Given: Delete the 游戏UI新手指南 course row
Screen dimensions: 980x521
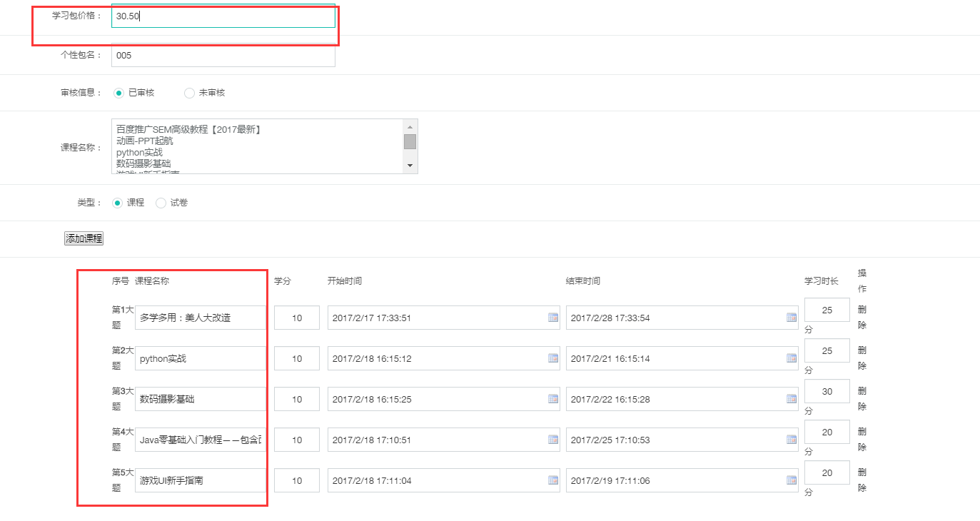Looking at the screenshot, I should [862, 480].
